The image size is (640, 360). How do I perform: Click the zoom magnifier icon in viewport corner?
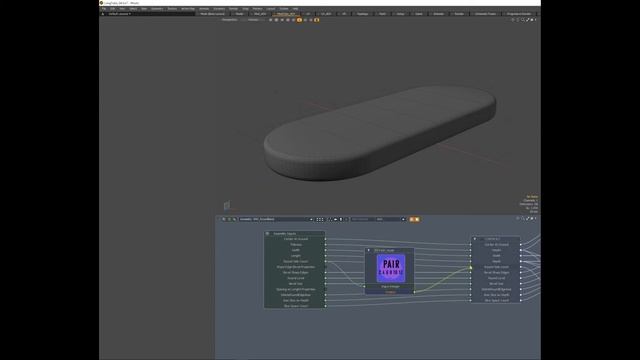click(523, 20)
